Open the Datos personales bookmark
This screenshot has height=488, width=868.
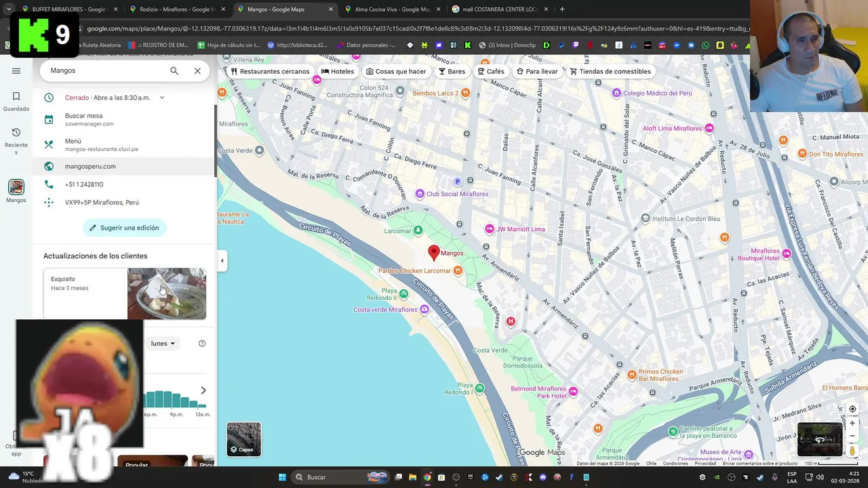[366, 45]
